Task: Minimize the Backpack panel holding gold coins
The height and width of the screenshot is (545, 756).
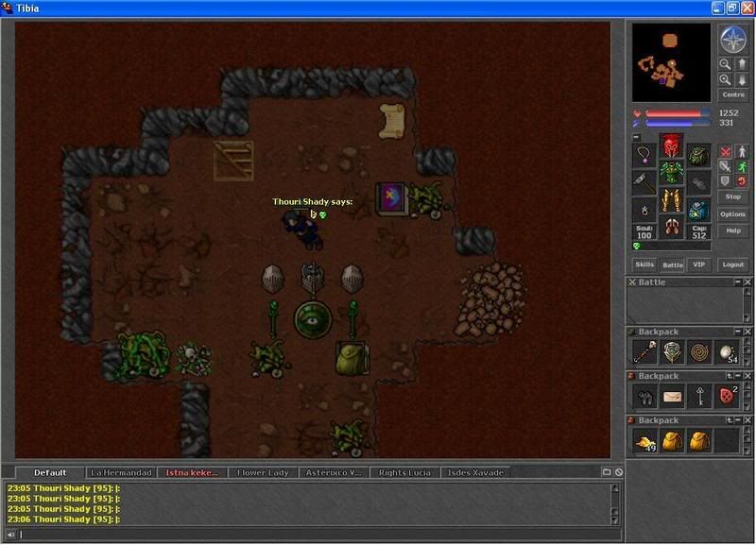Action: (x=738, y=420)
